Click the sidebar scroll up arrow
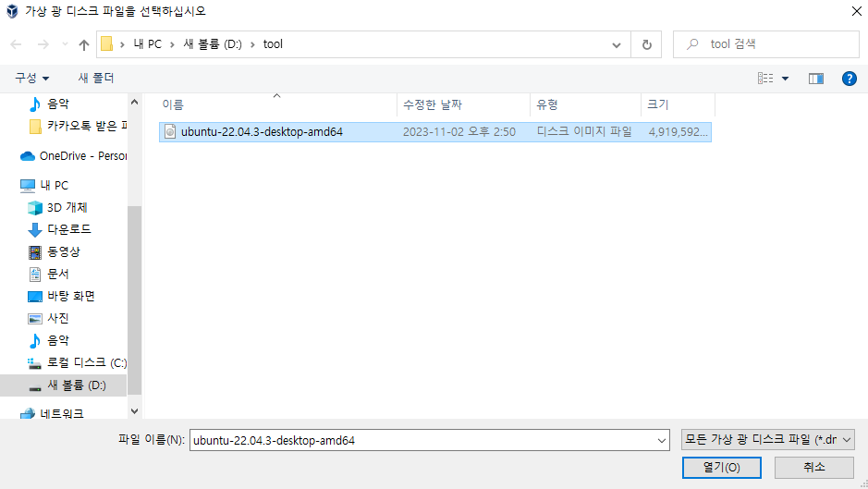Viewport: 868px width, 489px height. point(134,102)
